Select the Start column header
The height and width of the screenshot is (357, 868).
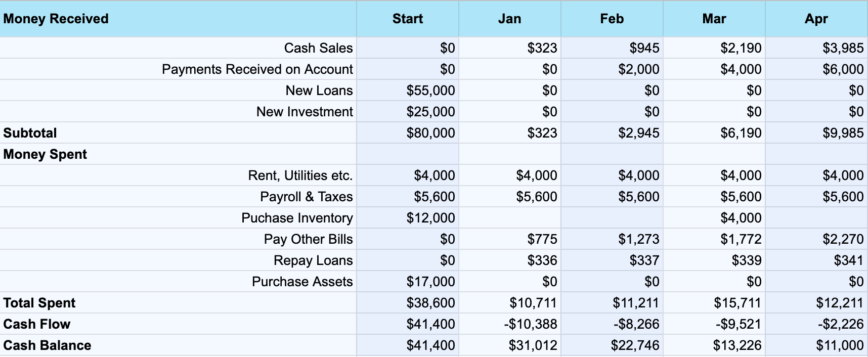[407, 19]
